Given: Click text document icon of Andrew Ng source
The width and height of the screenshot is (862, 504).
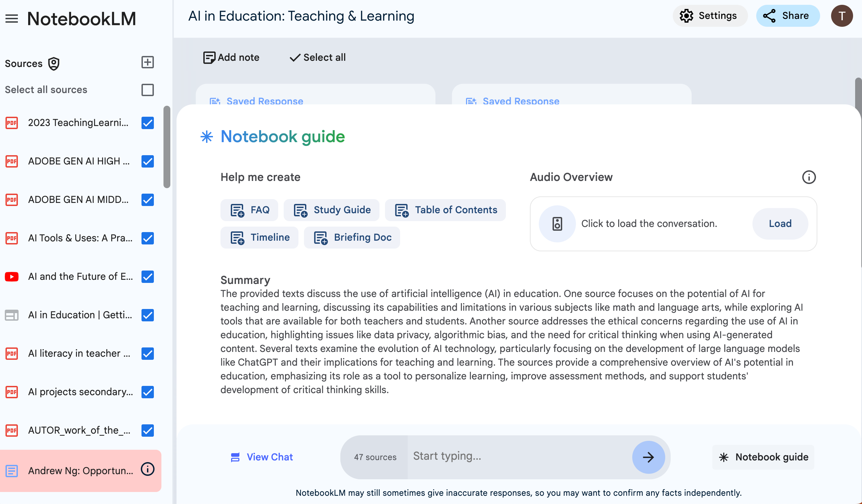Looking at the screenshot, I should coord(12,471).
